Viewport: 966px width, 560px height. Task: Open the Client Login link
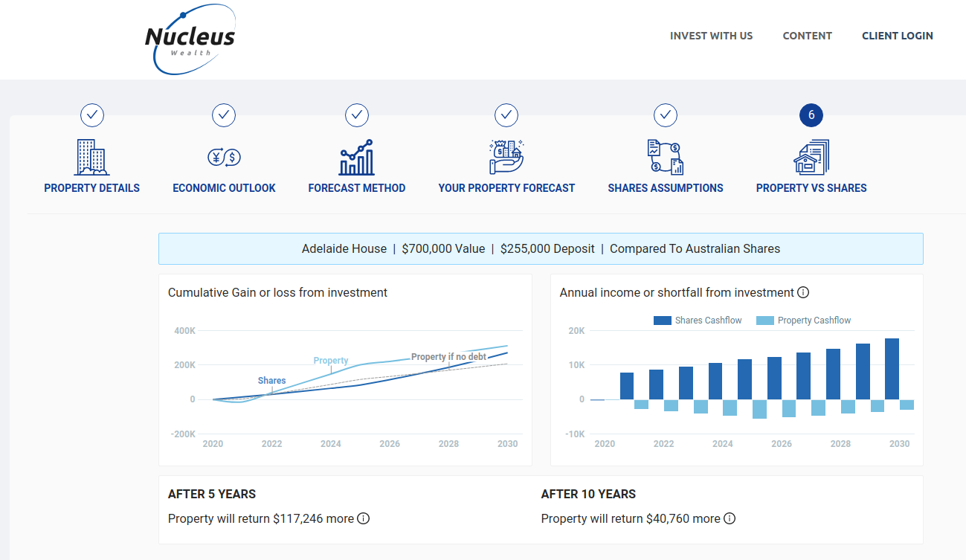(898, 36)
